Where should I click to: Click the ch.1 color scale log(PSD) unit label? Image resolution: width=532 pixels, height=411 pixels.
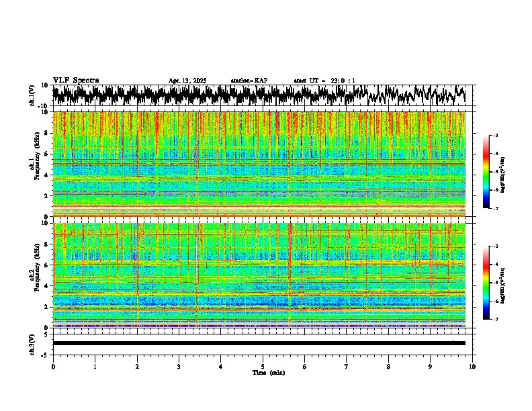coord(503,175)
